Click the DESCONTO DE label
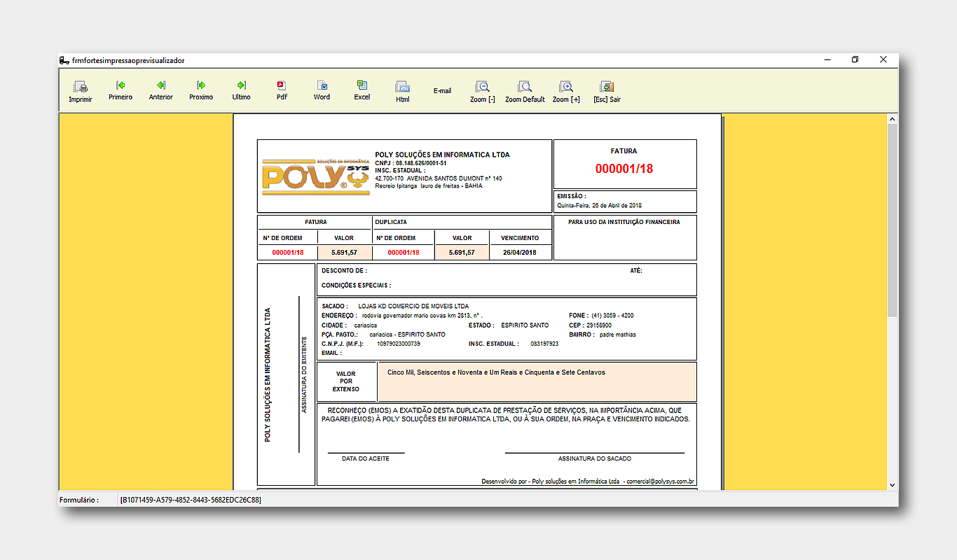The height and width of the screenshot is (560, 957). [344, 270]
